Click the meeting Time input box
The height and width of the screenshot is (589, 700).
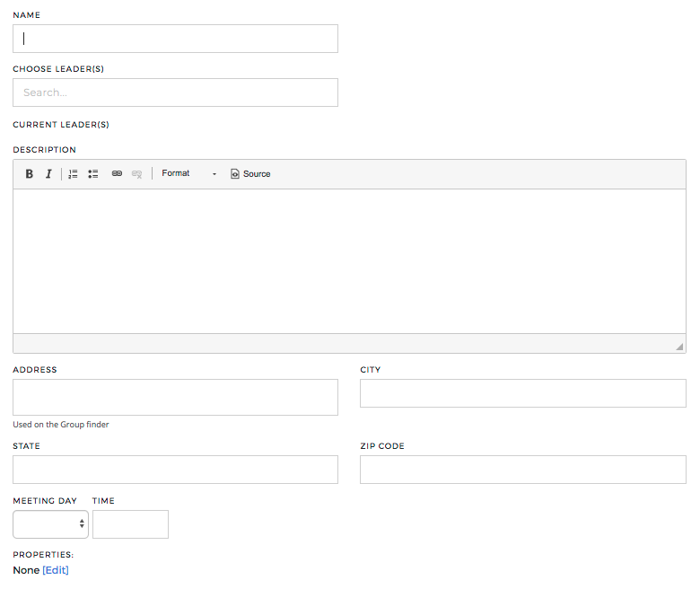click(130, 524)
